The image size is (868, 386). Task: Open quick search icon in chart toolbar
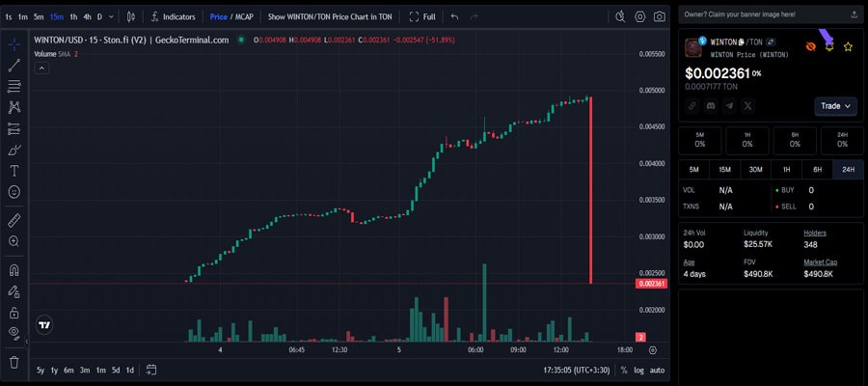pyautogui.click(x=620, y=16)
